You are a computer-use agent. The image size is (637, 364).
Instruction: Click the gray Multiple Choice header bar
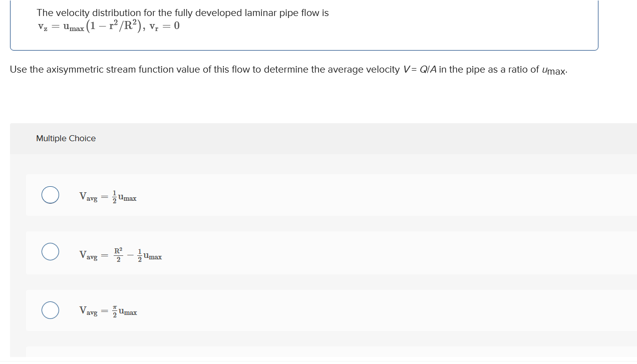324,139
